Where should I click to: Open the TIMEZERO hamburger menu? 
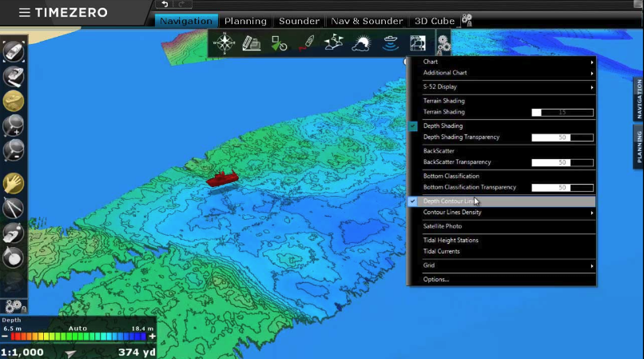point(25,13)
